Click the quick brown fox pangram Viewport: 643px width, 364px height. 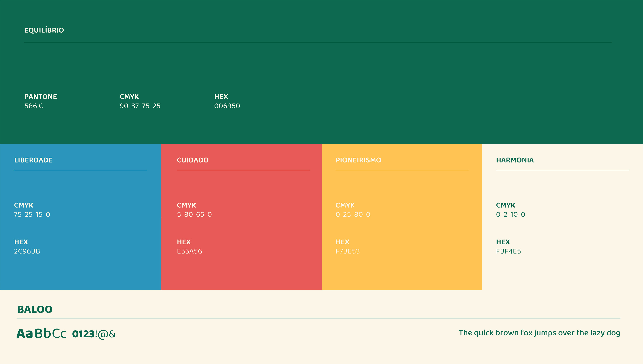pos(540,333)
